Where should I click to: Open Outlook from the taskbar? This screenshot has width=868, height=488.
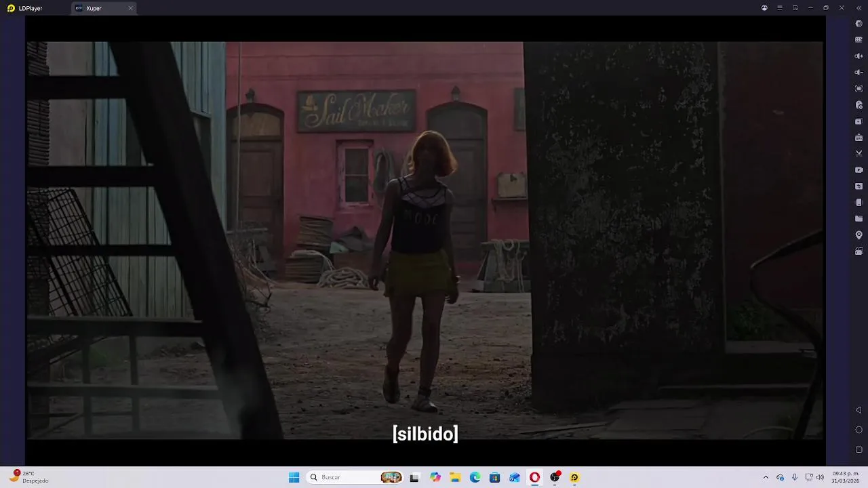[515, 477]
